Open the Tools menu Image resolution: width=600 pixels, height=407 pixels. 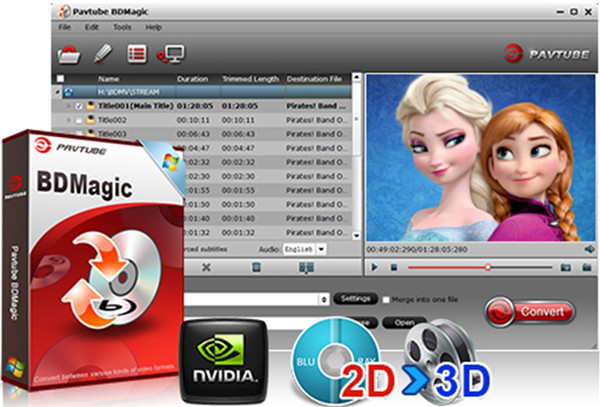(122, 27)
